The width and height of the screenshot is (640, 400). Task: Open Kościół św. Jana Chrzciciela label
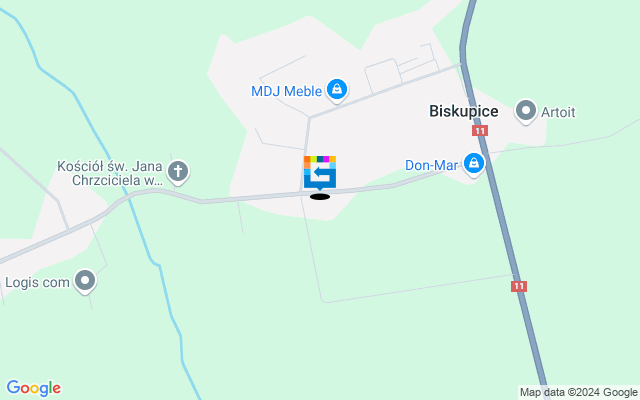point(110,173)
